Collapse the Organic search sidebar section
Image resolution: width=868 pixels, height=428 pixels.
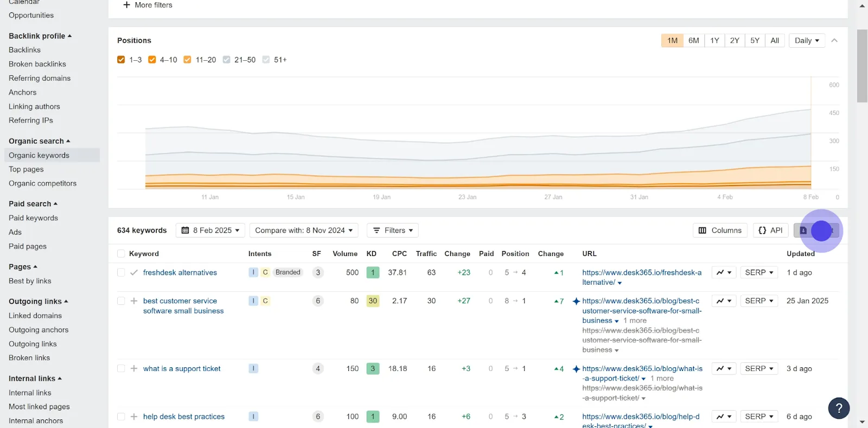[40, 141]
